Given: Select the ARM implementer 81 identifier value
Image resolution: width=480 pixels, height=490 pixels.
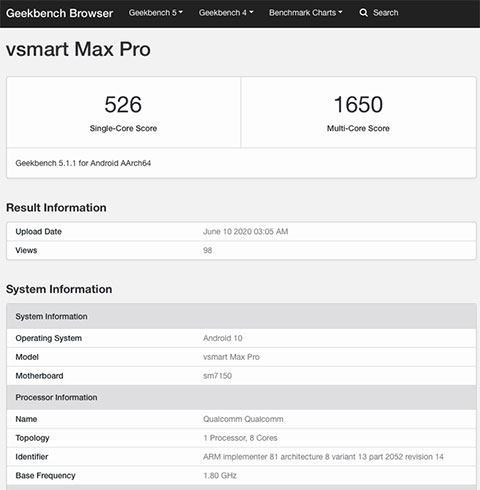Looking at the screenshot, I should click(x=323, y=457).
